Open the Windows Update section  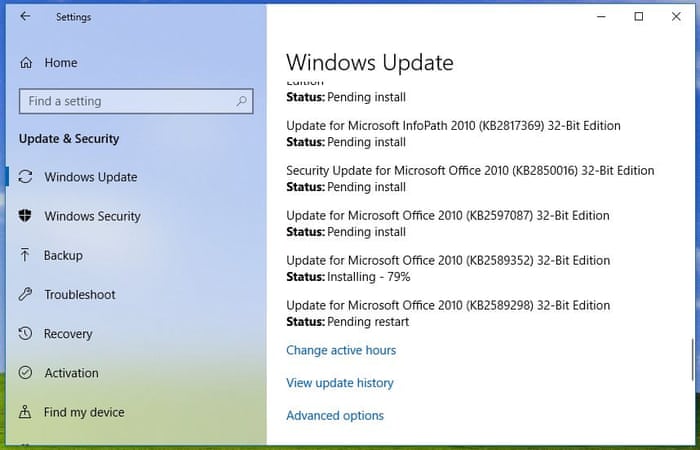(91, 177)
